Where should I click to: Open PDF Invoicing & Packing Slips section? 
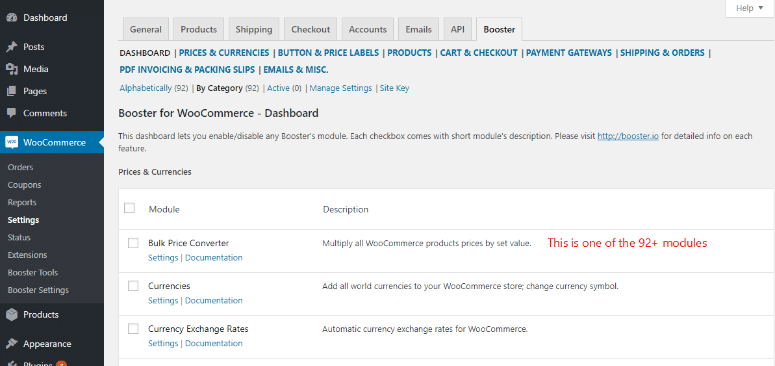click(x=187, y=70)
